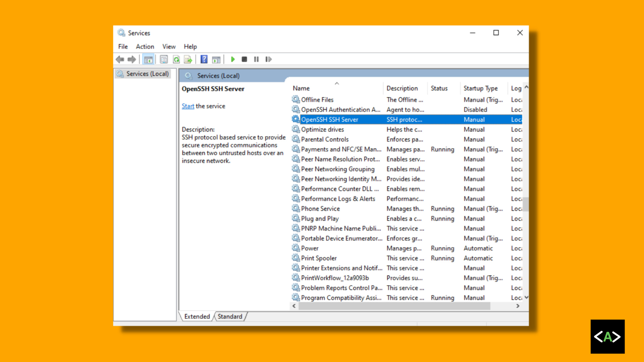Image resolution: width=644 pixels, height=362 pixels.
Task: Sort list by Status column header
Action: (439, 88)
